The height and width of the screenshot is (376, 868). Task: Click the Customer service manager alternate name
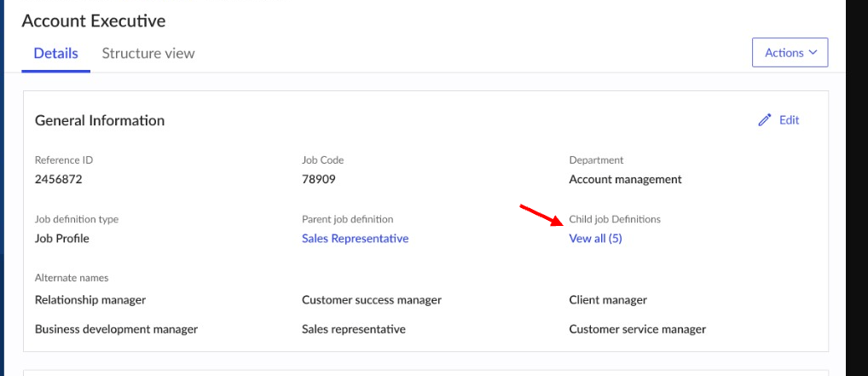(637, 329)
